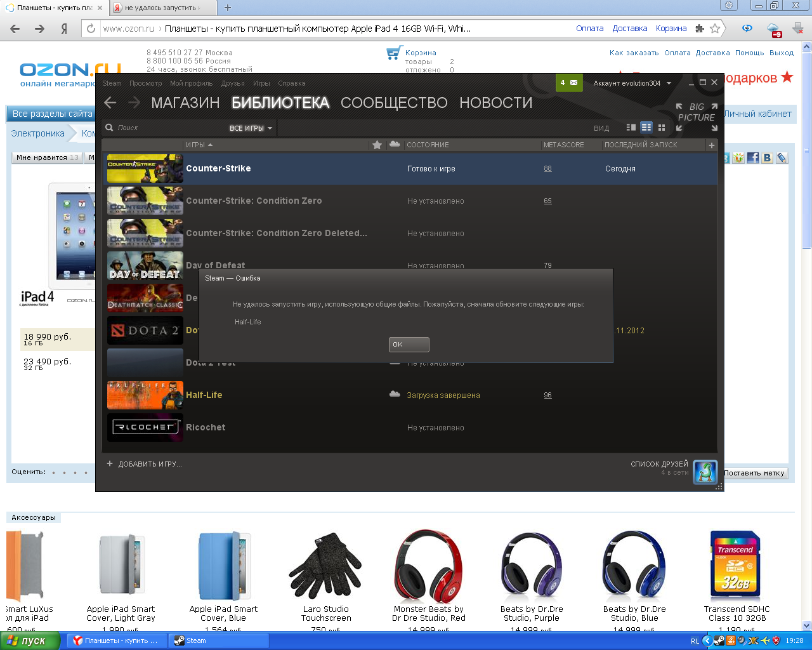Click Электроника breadcrumb link
The width and height of the screenshot is (812, 650).
click(37, 133)
